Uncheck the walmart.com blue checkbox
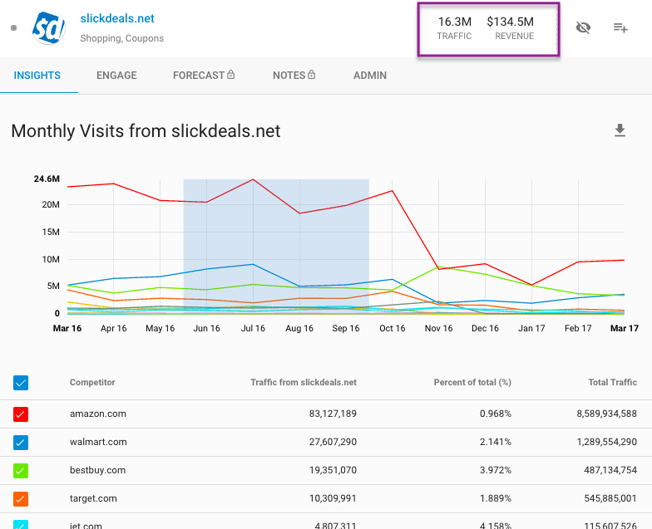Screen dimensions: 652x529 pyautogui.click(x=21, y=442)
